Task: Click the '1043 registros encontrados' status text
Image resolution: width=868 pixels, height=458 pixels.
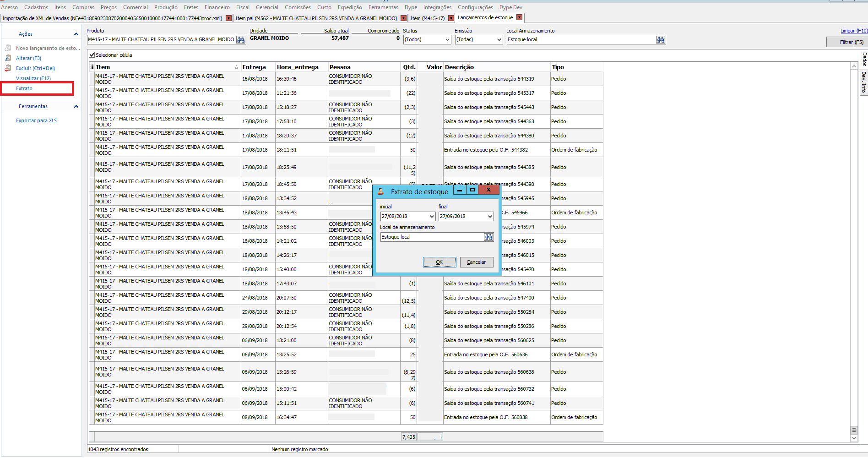Action: point(118,450)
